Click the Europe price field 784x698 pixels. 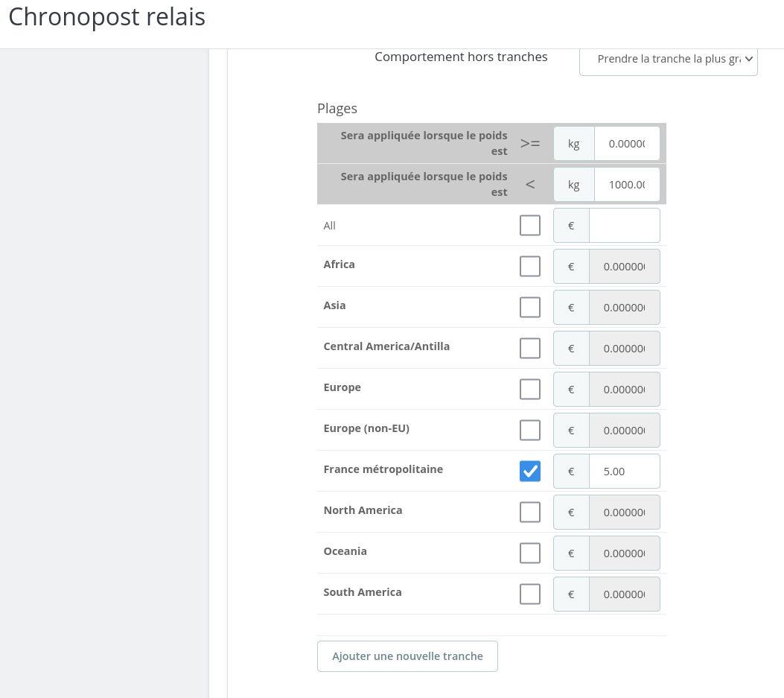coord(624,390)
